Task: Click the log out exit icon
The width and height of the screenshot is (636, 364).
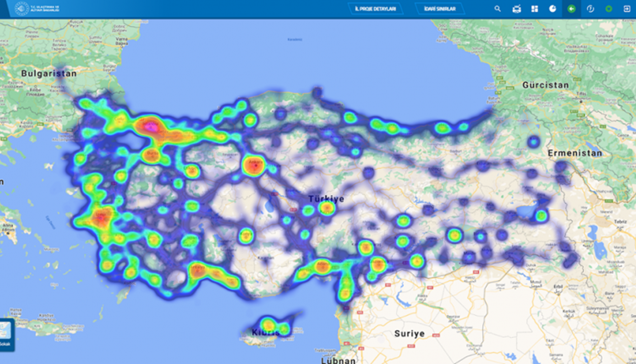Action: pos(627,9)
